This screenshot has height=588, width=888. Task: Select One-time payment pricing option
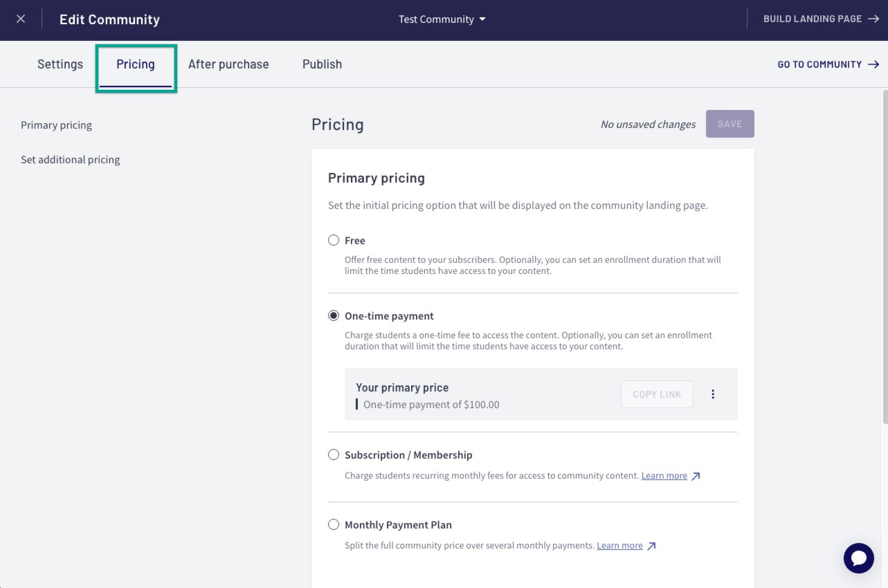pos(334,315)
